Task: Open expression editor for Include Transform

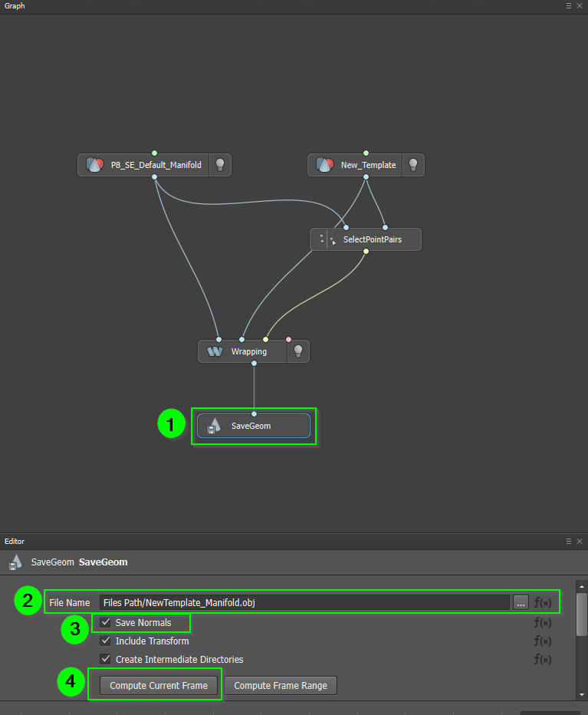Action: [x=543, y=641]
